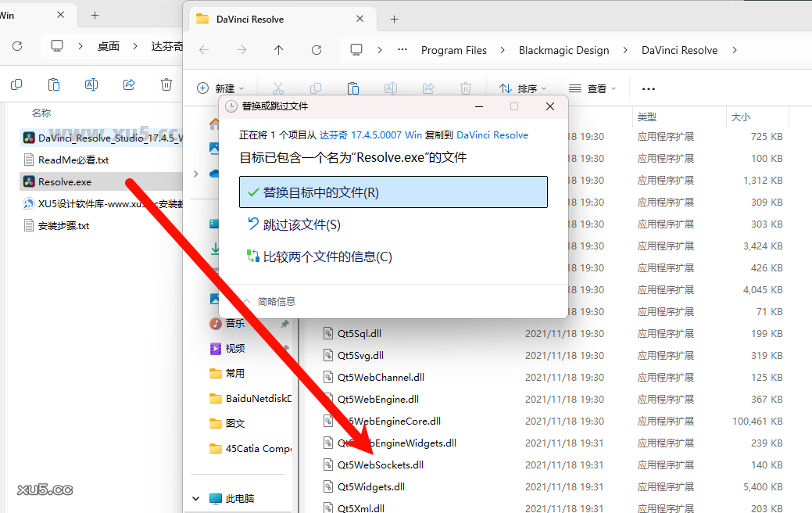Click the Copy icon in the left toolbar

tap(16, 84)
